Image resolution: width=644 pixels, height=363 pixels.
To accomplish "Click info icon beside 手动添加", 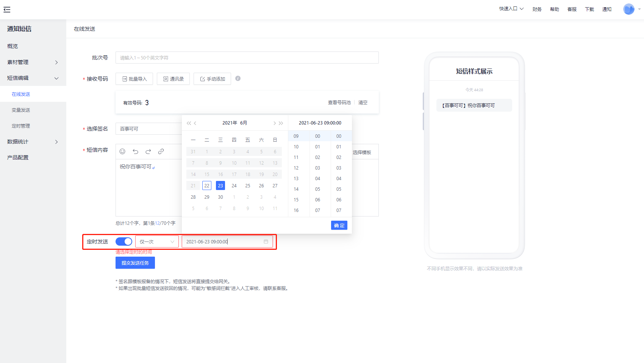I will (x=238, y=78).
